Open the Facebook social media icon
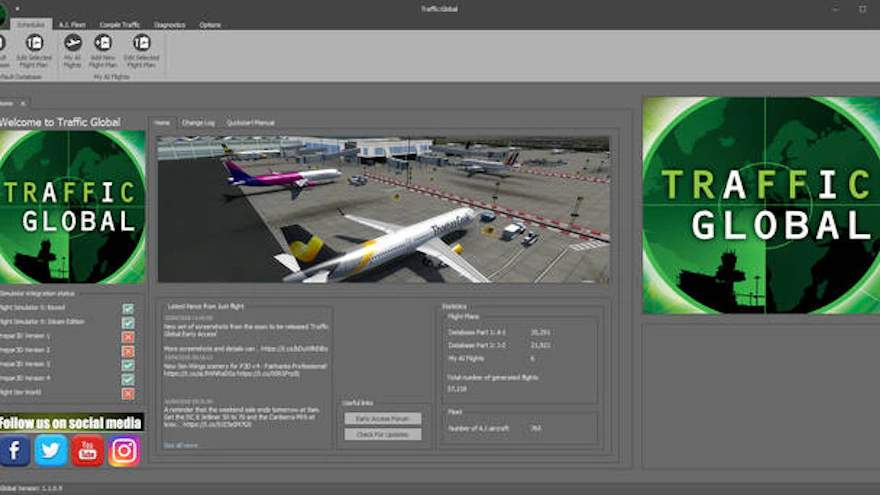This screenshot has height=495, width=880. tap(15, 451)
